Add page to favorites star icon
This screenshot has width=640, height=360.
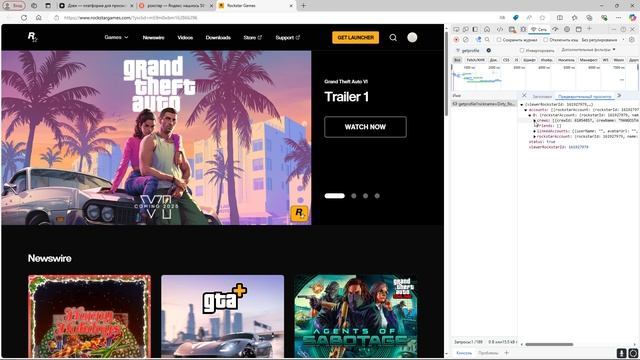(542, 18)
